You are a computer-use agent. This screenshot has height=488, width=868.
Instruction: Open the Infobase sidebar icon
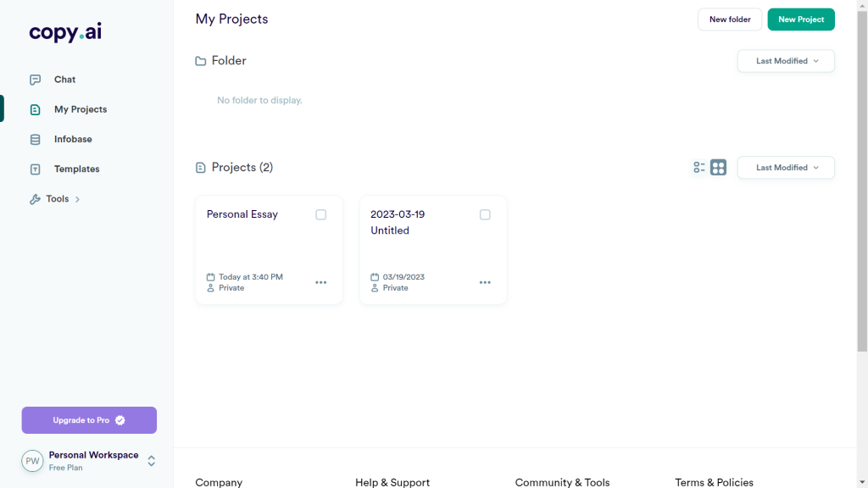(33, 139)
